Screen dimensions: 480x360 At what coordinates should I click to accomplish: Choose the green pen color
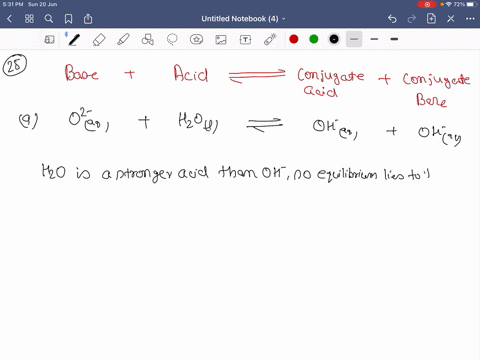[314, 39]
